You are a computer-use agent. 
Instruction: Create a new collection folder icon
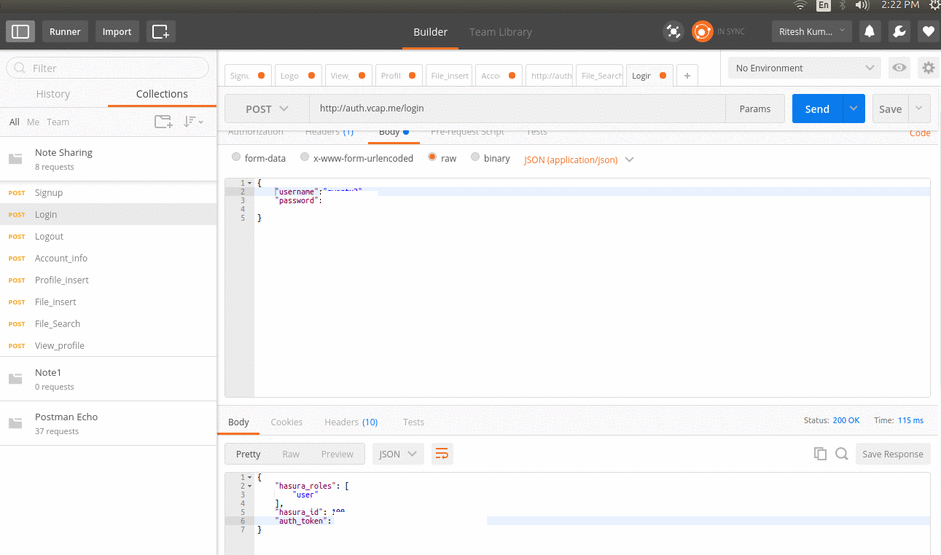point(163,122)
